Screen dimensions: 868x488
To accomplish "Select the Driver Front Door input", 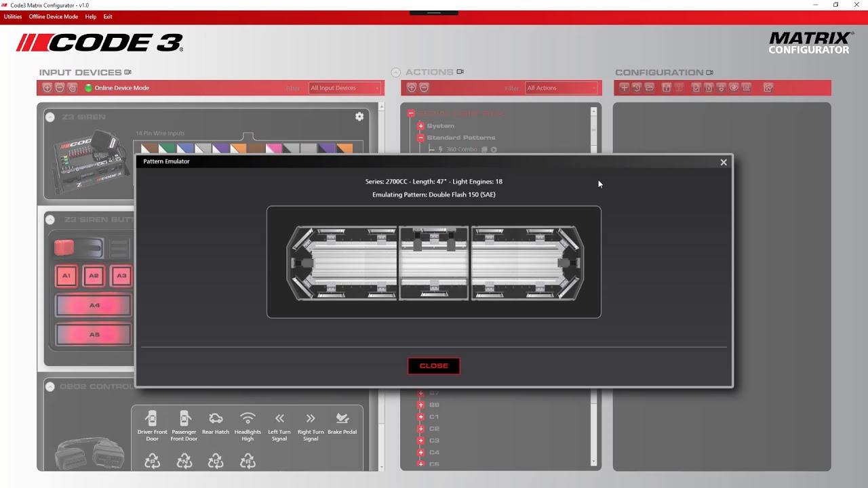I will 152,426.
